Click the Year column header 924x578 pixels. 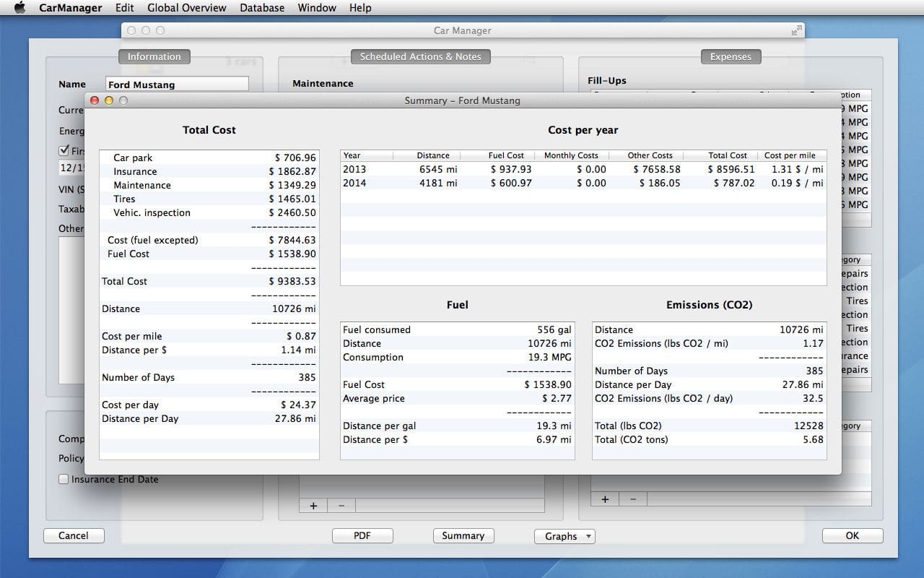coord(367,155)
